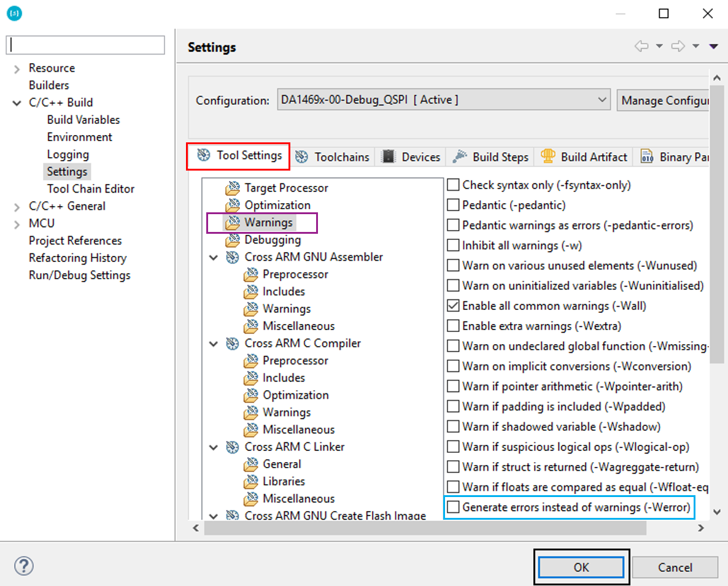Collapse Cross ARM C Linker group
This screenshot has width=728, height=586.
click(x=214, y=447)
